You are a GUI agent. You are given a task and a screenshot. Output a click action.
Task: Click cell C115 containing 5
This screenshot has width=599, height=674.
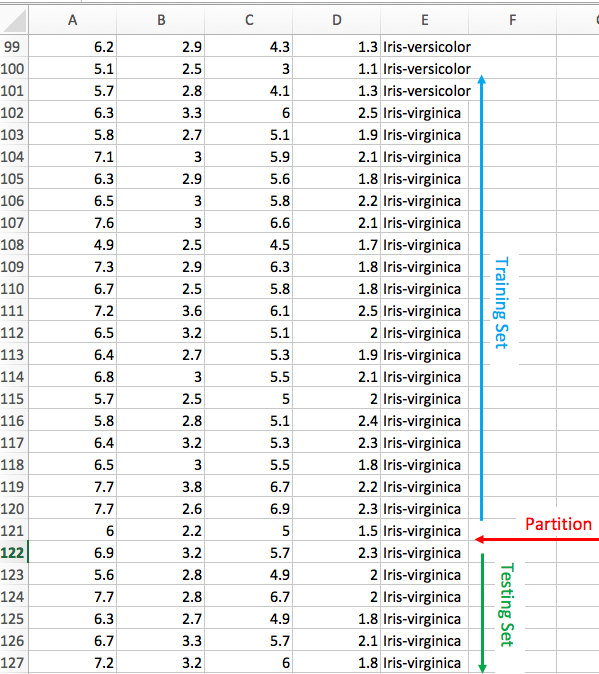click(x=249, y=399)
